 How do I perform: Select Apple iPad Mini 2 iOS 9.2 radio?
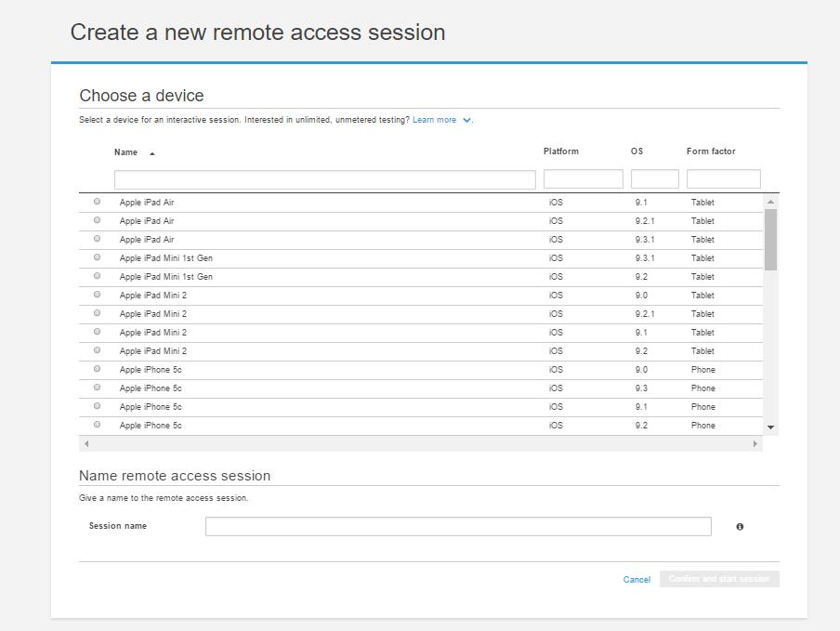coord(98,350)
